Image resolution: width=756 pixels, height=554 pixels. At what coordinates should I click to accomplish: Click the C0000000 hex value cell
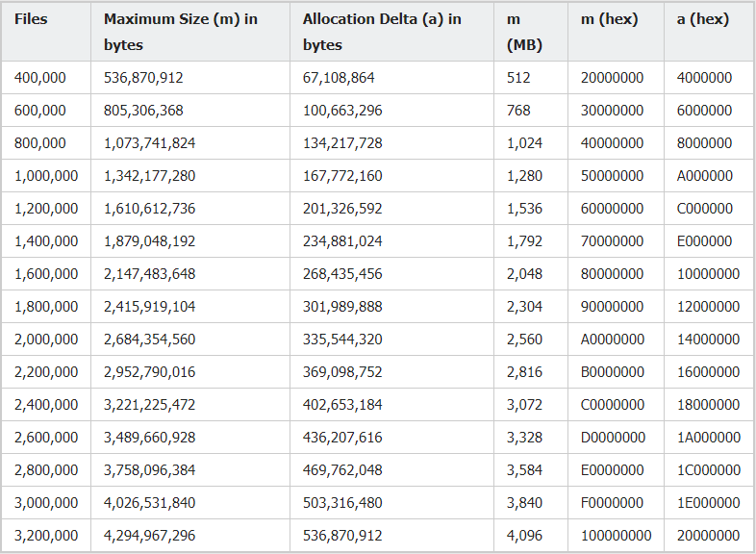click(613, 405)
